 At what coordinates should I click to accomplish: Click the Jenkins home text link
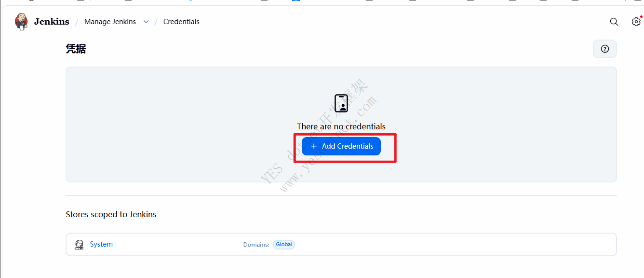52,22
